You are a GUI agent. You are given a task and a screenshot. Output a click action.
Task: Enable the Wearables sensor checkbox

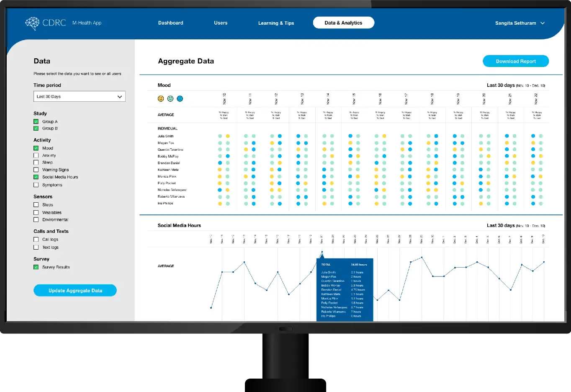(36, 212)
